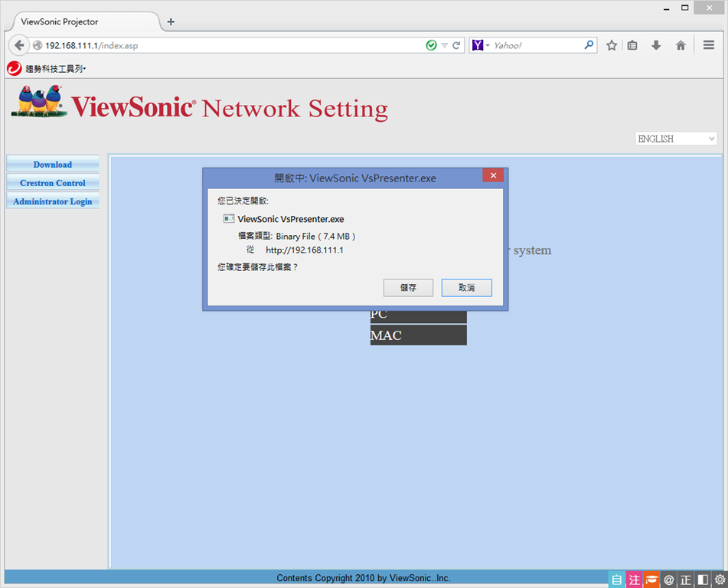Image resolution: width=728 pixels, height=588 pixels.
Task: Choose the MAC download button
Action: point(418,335)
